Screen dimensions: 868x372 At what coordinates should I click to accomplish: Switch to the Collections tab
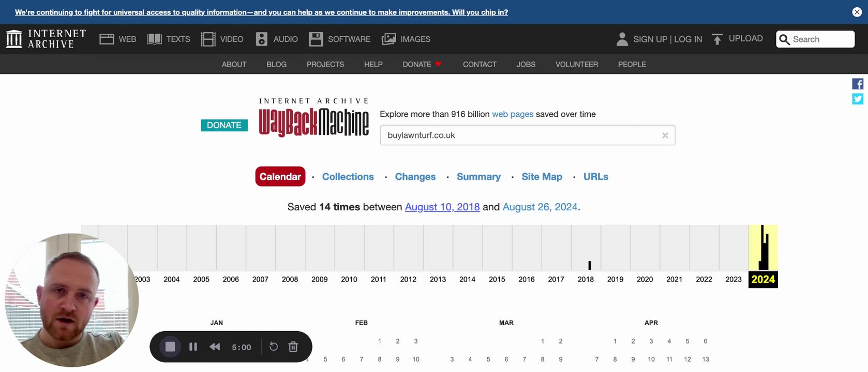coord(348,177)
